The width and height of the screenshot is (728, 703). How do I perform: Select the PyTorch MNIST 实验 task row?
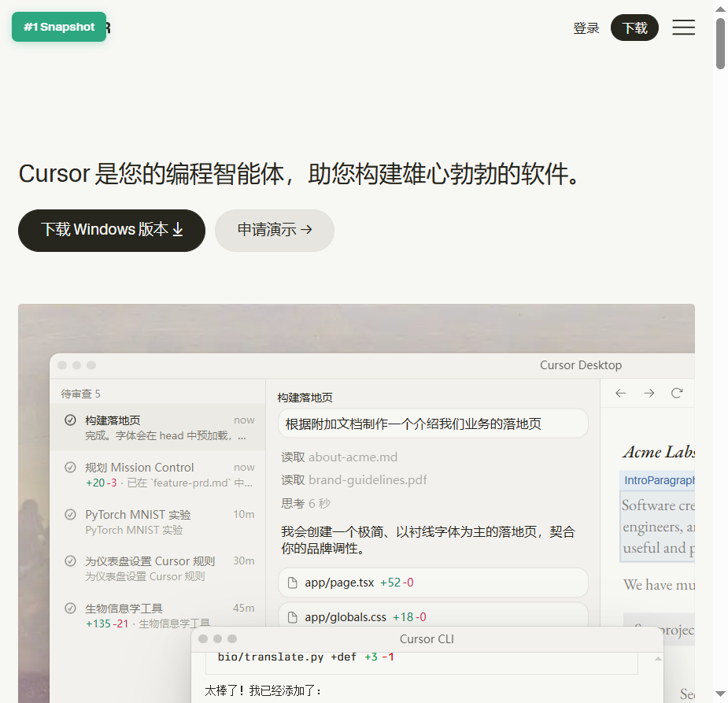click(157, 521)
